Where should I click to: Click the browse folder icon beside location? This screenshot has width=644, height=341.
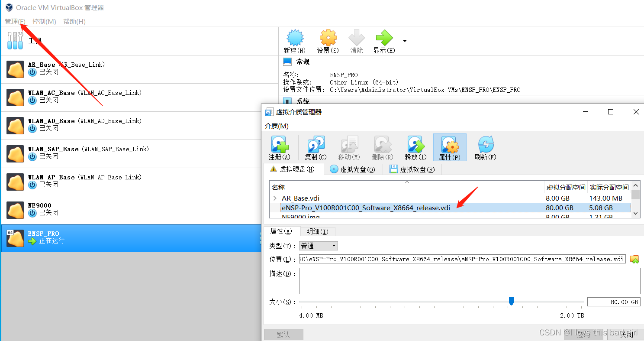tap(634, 259)
